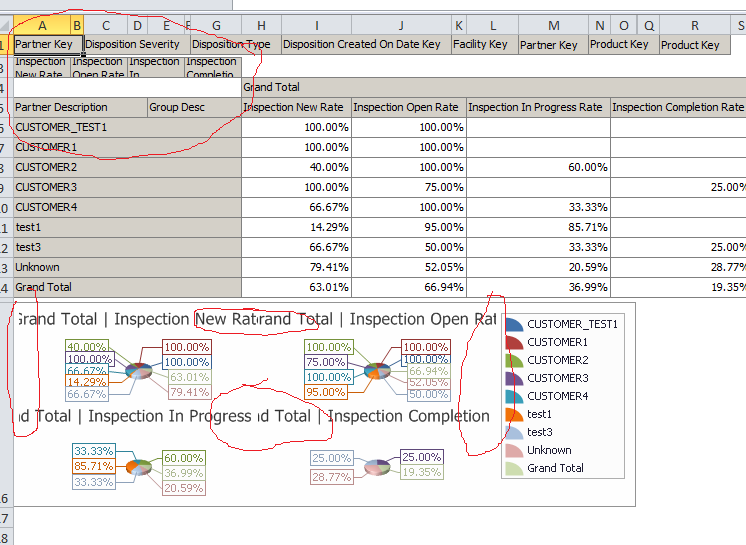Click table cell with value 63.01%
Viewport: 746px width, 545px height.
pos(296,287)
